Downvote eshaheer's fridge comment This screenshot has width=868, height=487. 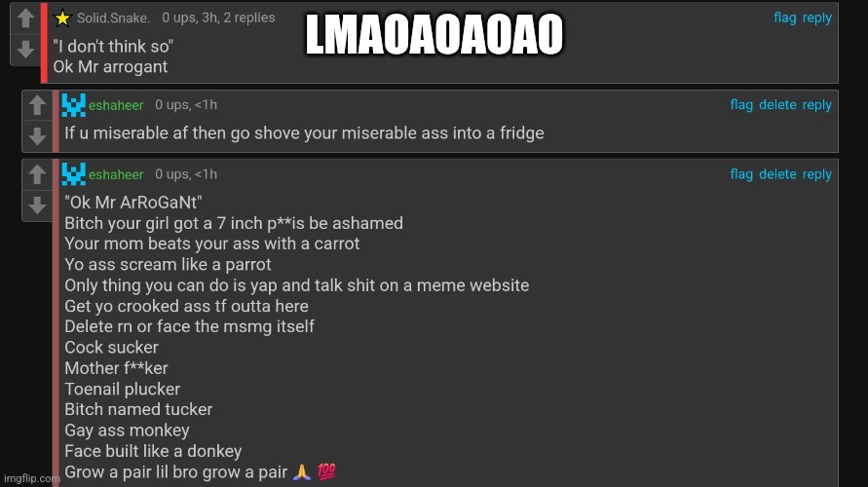(x=37, y=135)
